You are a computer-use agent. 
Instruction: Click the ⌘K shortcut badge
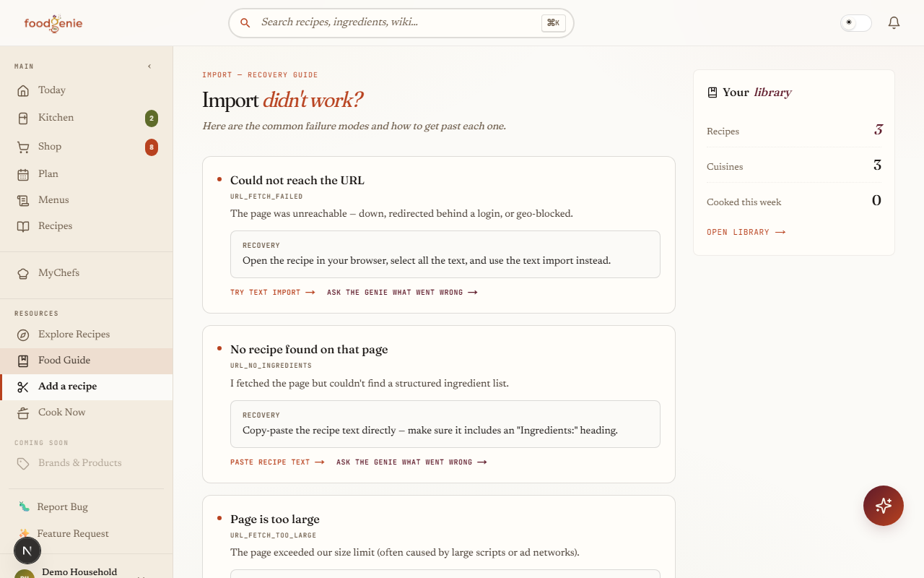[x=553, y=23]
